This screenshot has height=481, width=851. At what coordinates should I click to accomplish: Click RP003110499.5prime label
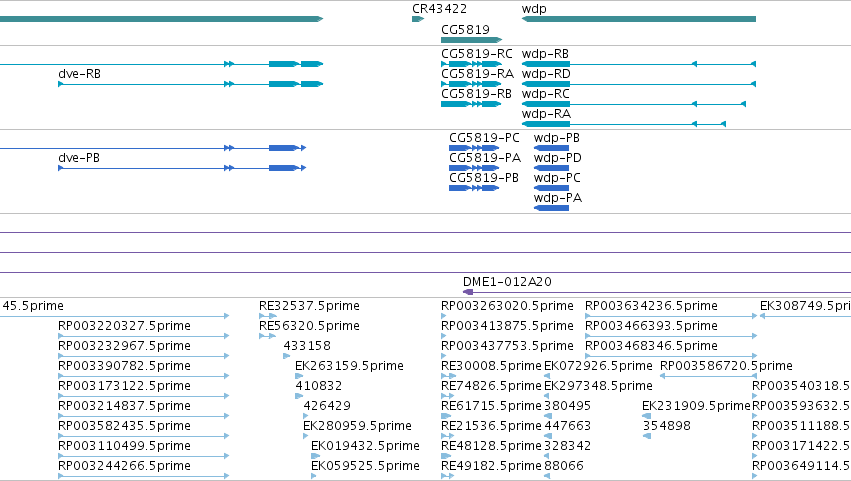[x=124, y=446]
